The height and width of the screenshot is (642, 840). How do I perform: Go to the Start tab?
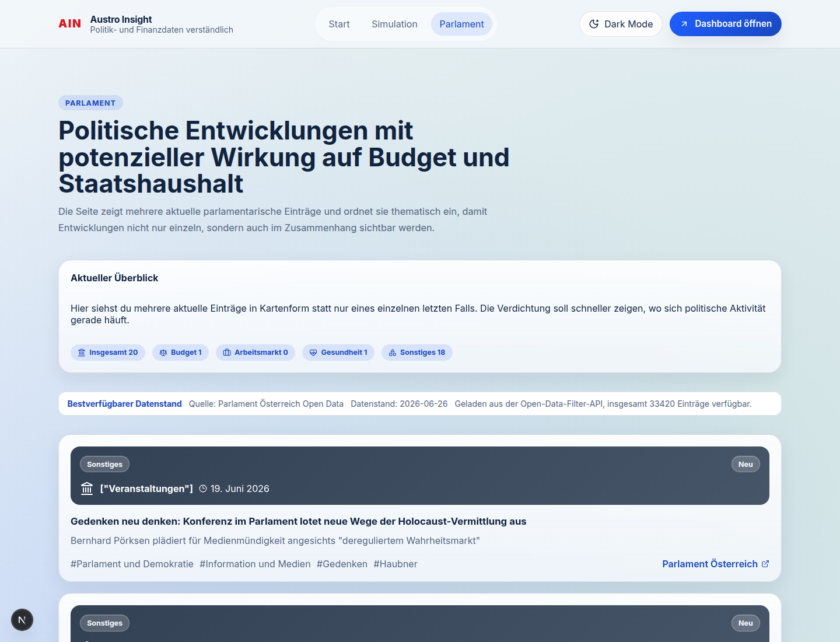pos(339,24)
